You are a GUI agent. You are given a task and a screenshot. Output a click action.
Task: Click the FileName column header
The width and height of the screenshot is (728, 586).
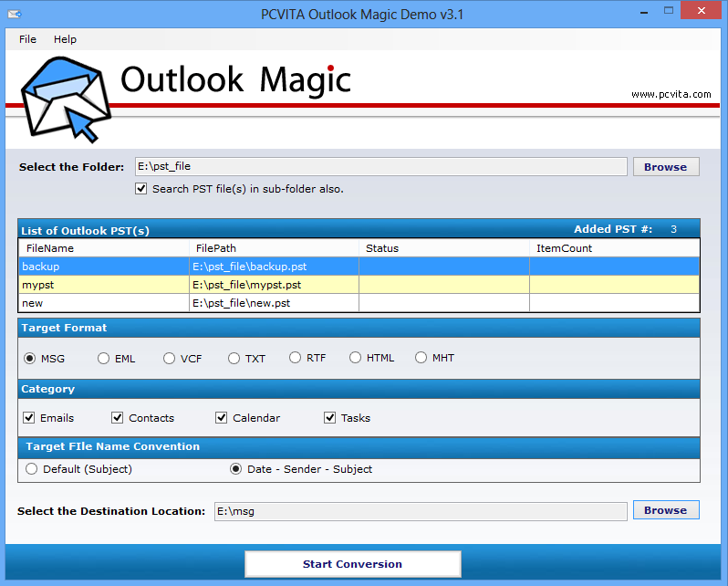pyautogui.click(x=104, y=248)
